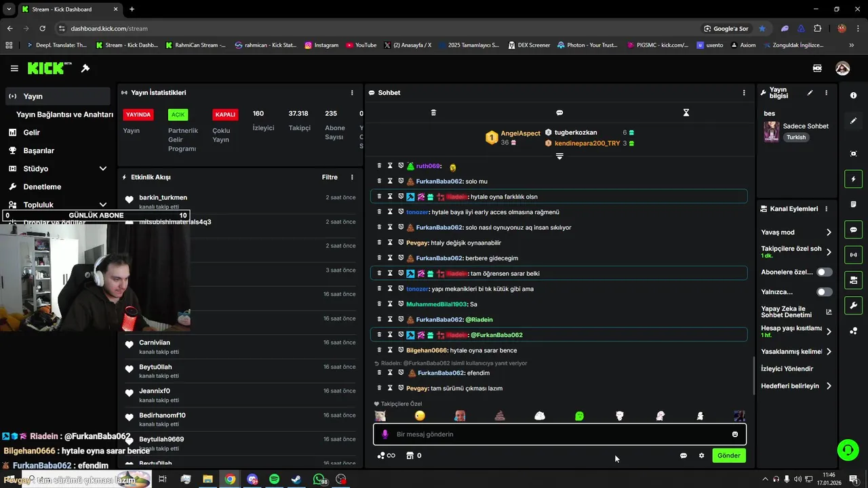Screen dimensions: 868x488
Task: Open Yayın Bağlantısı ve Anahtarı
Action: (x=64, y=115)
